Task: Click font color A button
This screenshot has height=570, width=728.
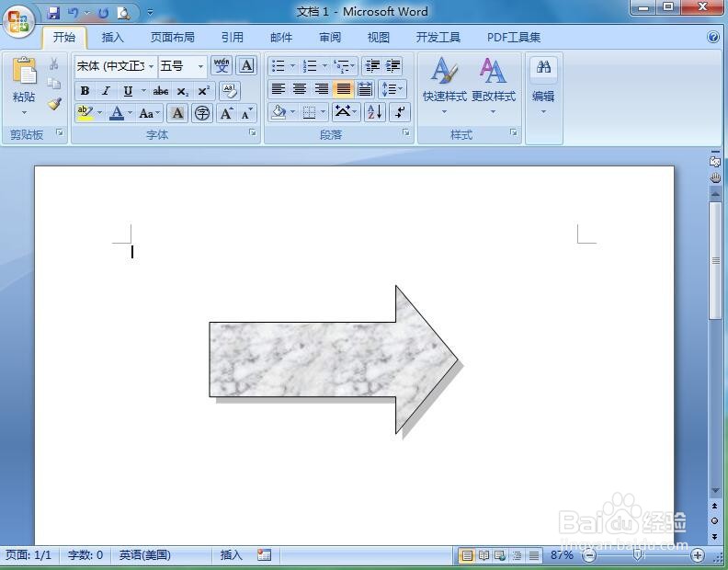Action: pyautogui.click(x=117, y=113)
